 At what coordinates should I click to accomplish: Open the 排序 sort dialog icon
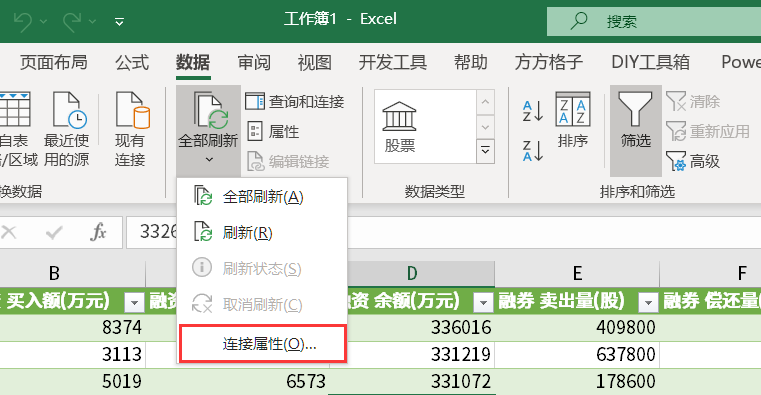point(573,120)
